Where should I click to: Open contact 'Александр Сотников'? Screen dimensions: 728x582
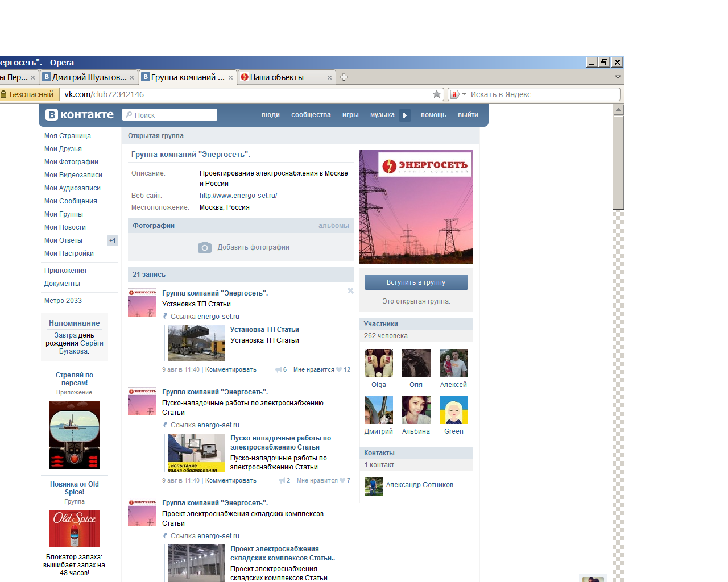(x=420, y=485)
